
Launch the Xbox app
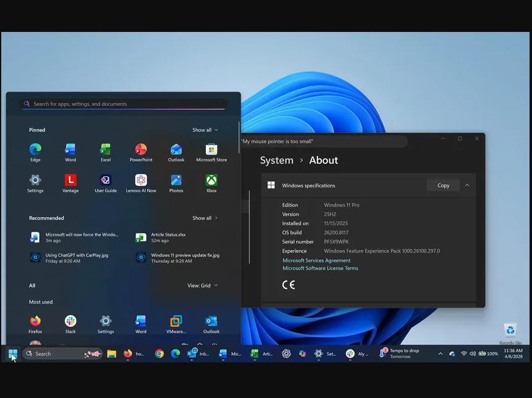211,184
